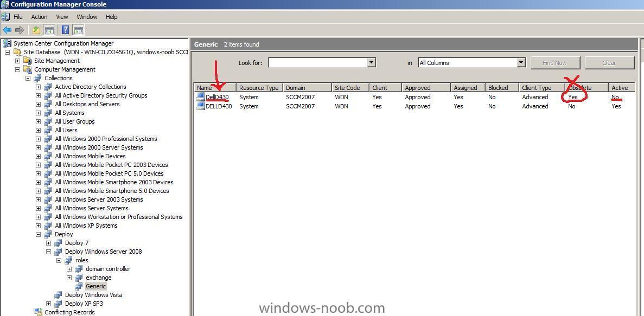
Task: Click the Collections node icon
Action: click(38, 78)
